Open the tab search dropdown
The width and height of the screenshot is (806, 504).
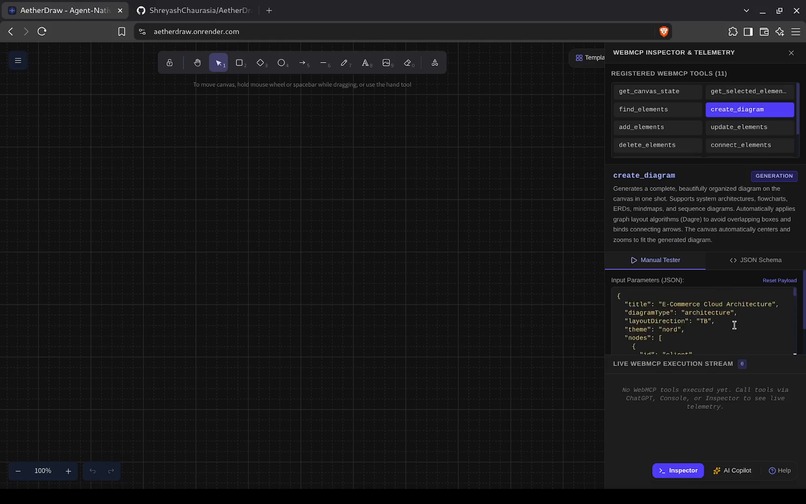point(746,10)
